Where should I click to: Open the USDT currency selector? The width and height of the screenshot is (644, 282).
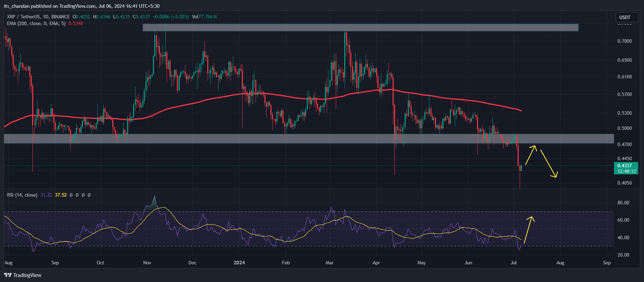point(625,17)
